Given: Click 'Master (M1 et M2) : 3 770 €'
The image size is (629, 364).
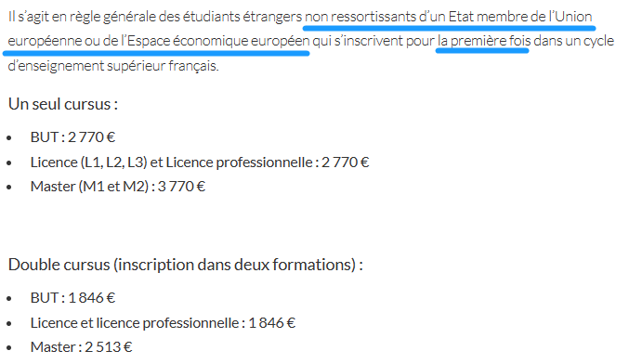Looking at the screenshot, I should pos(118,187).
